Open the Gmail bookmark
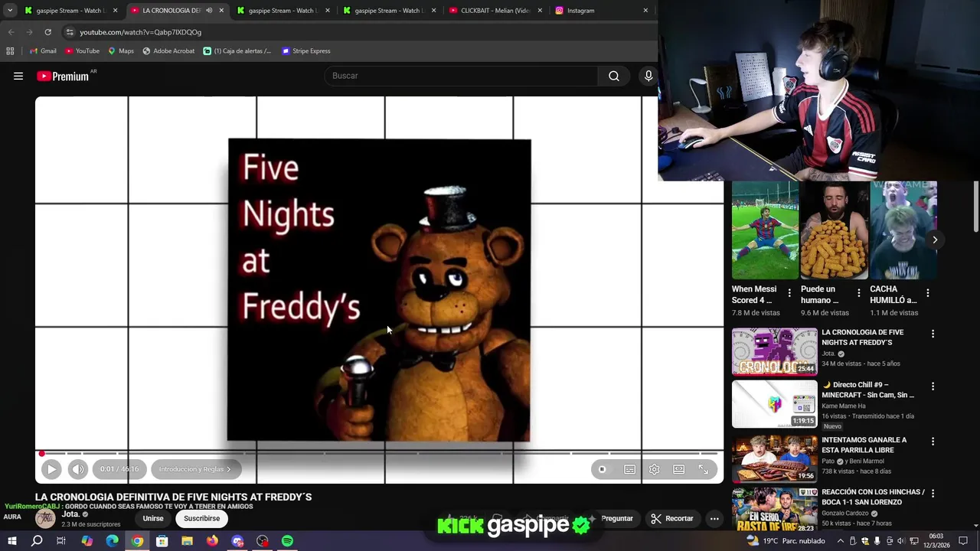 coord(43,51)
